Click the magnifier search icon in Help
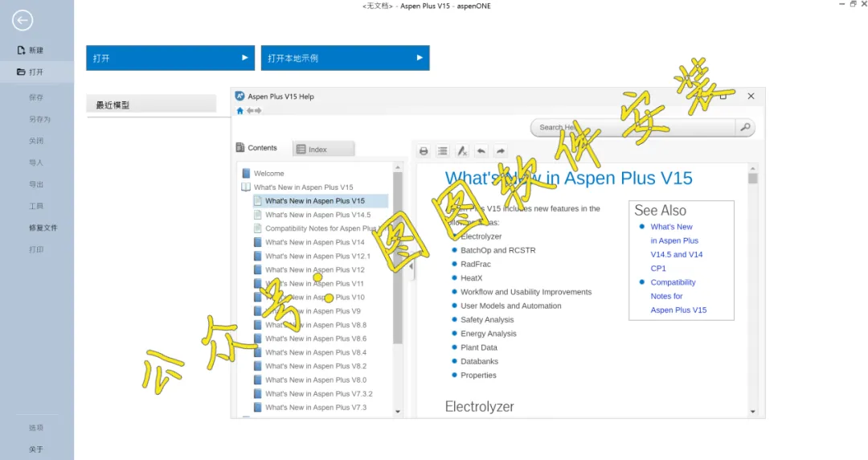The width and height of the screenshot is (868, 460). click(x=745, y=128)
